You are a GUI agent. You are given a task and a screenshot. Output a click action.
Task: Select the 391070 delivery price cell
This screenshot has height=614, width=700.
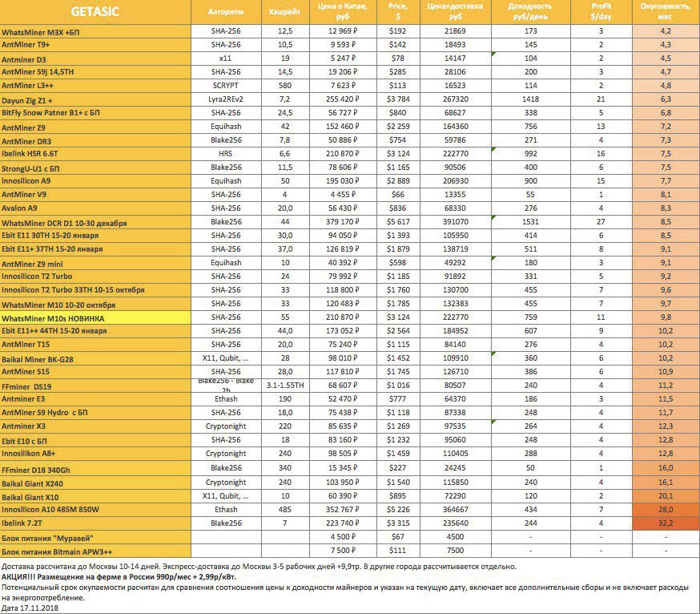coord(456,222)
